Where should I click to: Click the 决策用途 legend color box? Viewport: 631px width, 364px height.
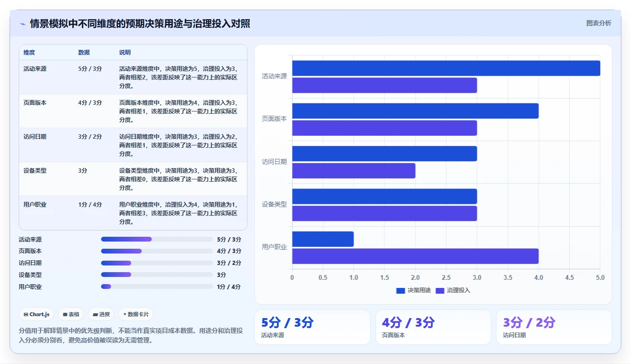click(401, 290)
